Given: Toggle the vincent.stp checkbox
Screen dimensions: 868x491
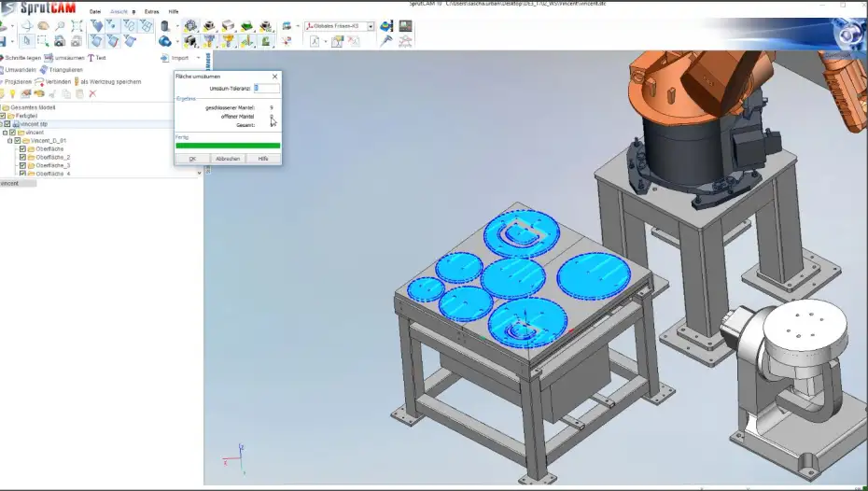Looking at the screenshot, I should (x=7, y=124).
